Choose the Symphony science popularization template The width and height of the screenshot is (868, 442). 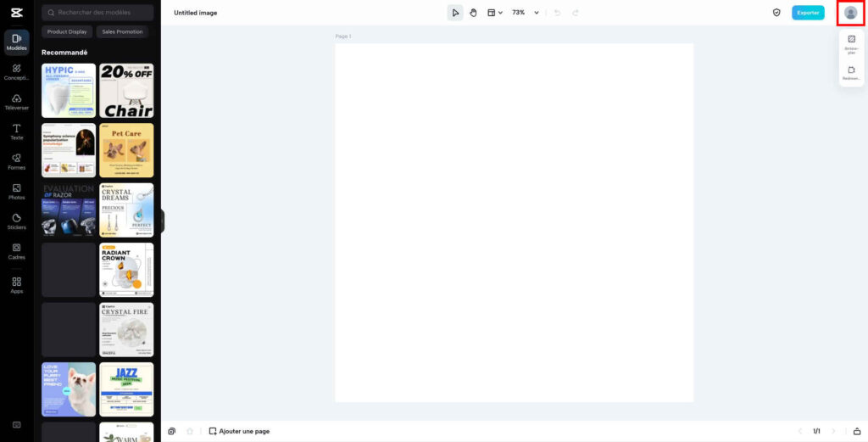(x=69, y=150)
